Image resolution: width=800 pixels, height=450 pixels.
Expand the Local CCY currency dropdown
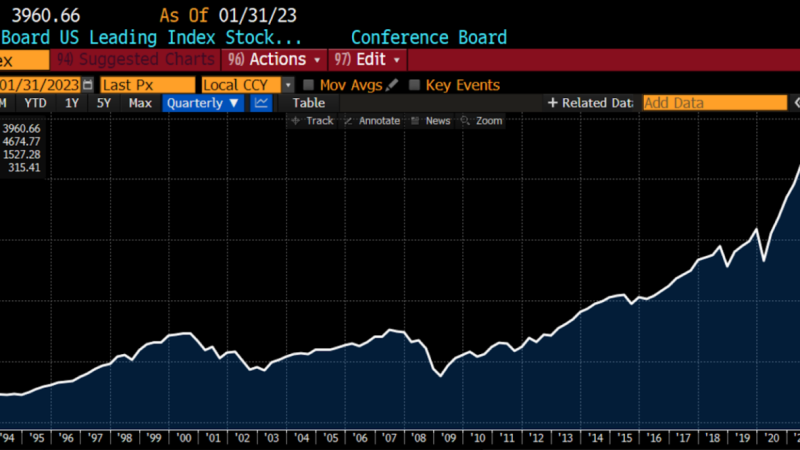click(288, 85)
